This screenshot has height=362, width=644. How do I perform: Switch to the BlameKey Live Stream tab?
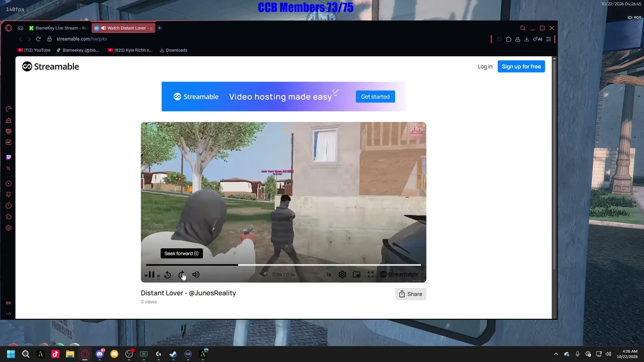(x=57, y=28)
